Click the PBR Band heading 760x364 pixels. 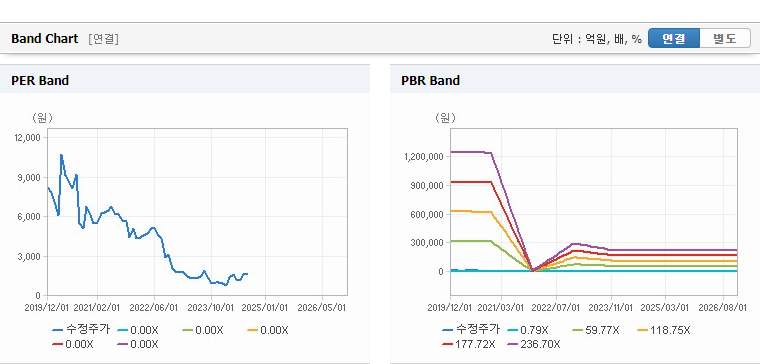coord(430,80)
